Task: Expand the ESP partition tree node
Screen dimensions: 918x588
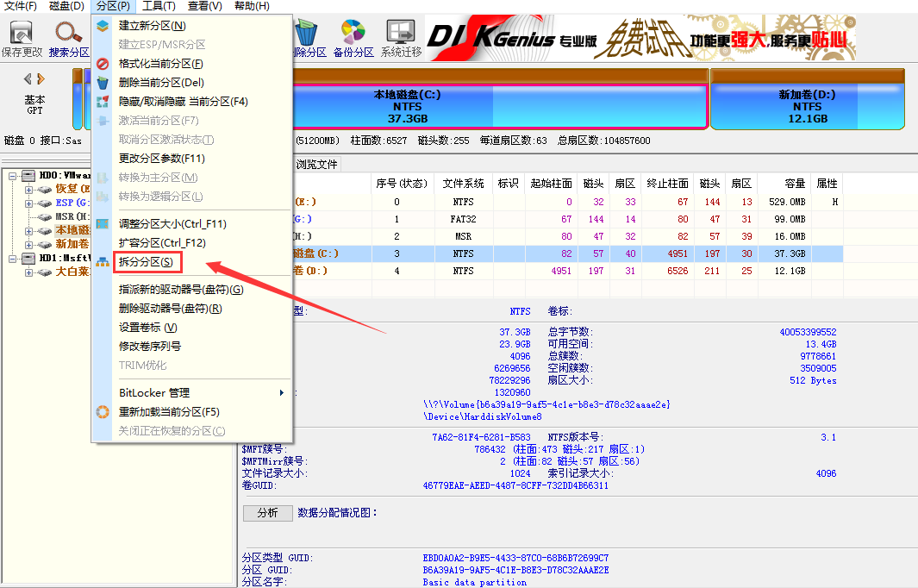Action: tap(28, 203)
